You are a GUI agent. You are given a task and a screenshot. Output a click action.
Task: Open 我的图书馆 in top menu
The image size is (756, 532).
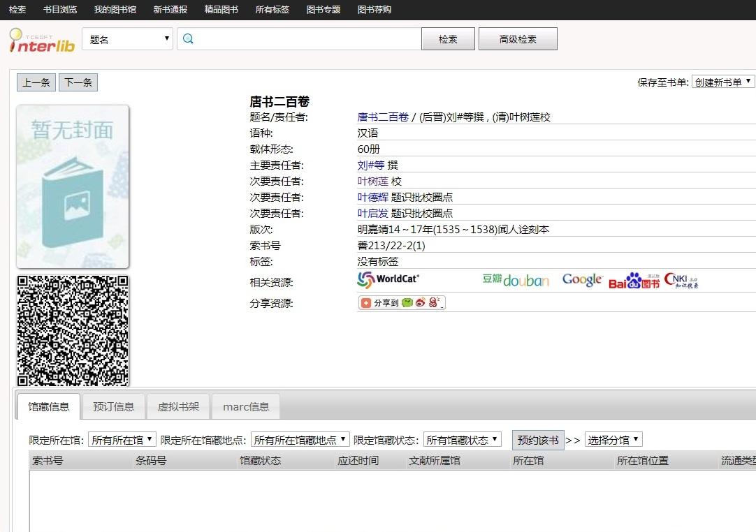(x=115, y=10)
